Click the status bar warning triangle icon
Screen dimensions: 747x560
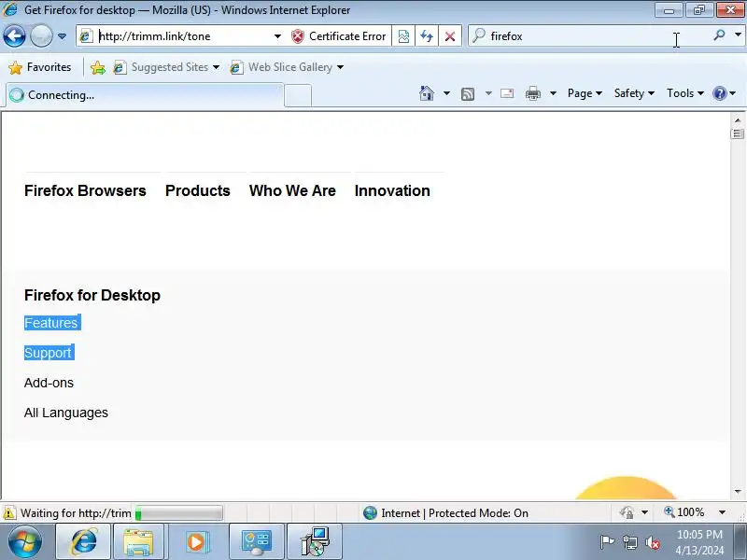pyautogui.click(x=9, y=513)
